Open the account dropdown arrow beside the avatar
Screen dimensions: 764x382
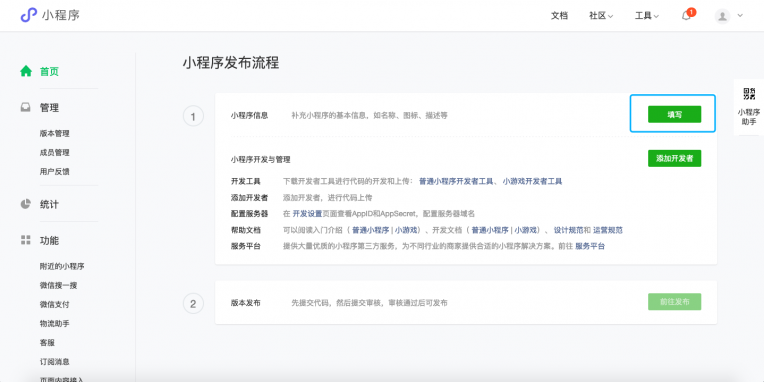click(x=740, y=16)
